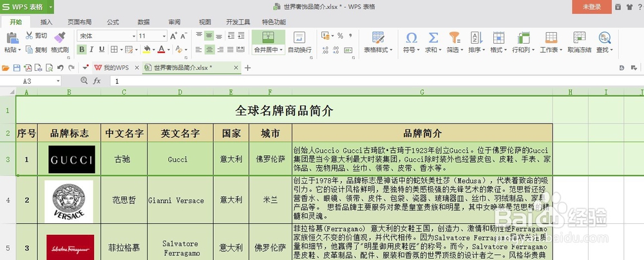Viewport: 644px width, 260px height.
Task: Click the increase decimal places icon
Action: 325,50
